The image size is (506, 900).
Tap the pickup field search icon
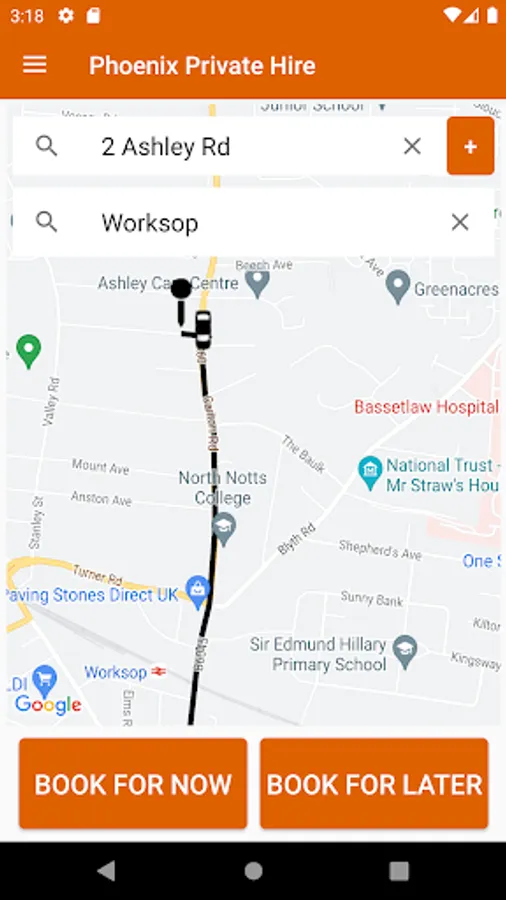click(x=46, y=146)
